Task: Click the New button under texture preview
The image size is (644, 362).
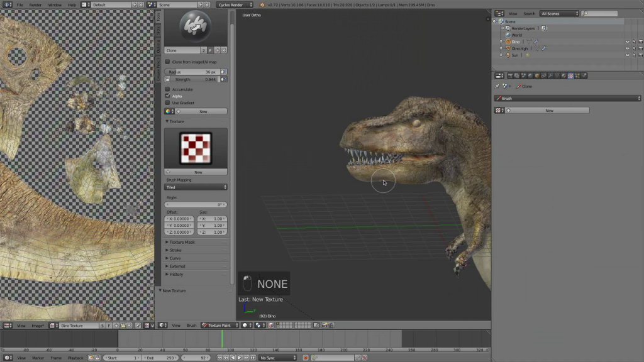Action: pos(196,172)
